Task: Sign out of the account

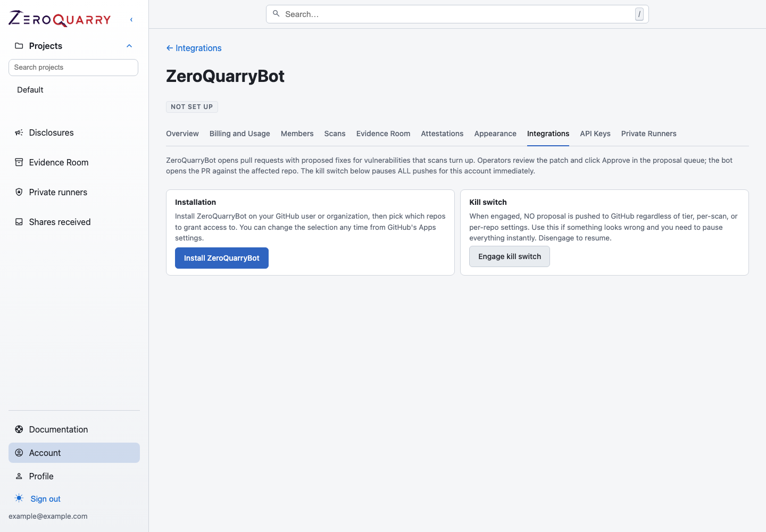Action: coord(45,499)
